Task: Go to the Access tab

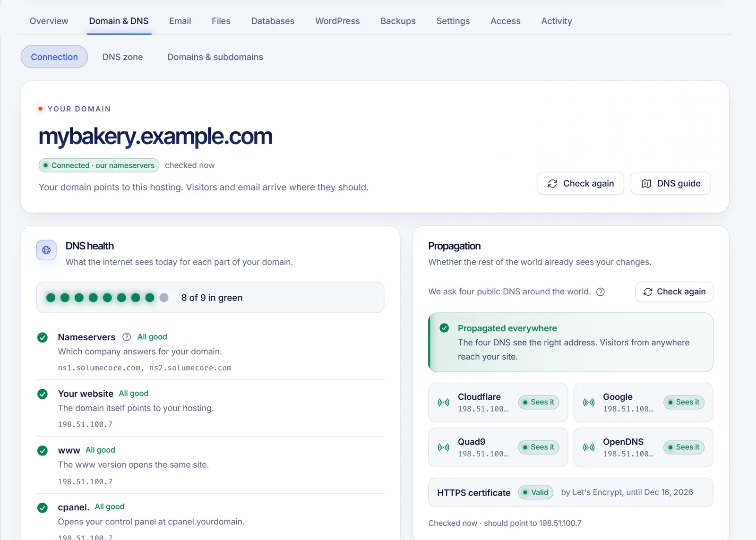Action: click(x=505, y=21)
